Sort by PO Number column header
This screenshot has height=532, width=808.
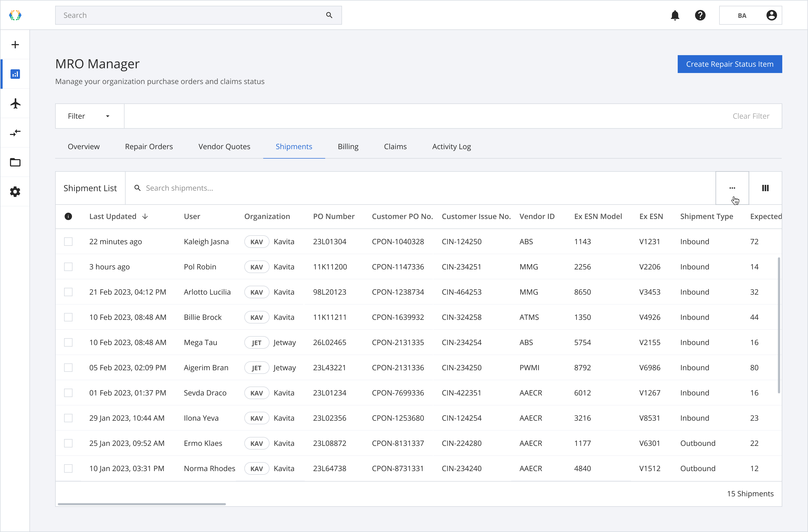click(x=333, y=216)
